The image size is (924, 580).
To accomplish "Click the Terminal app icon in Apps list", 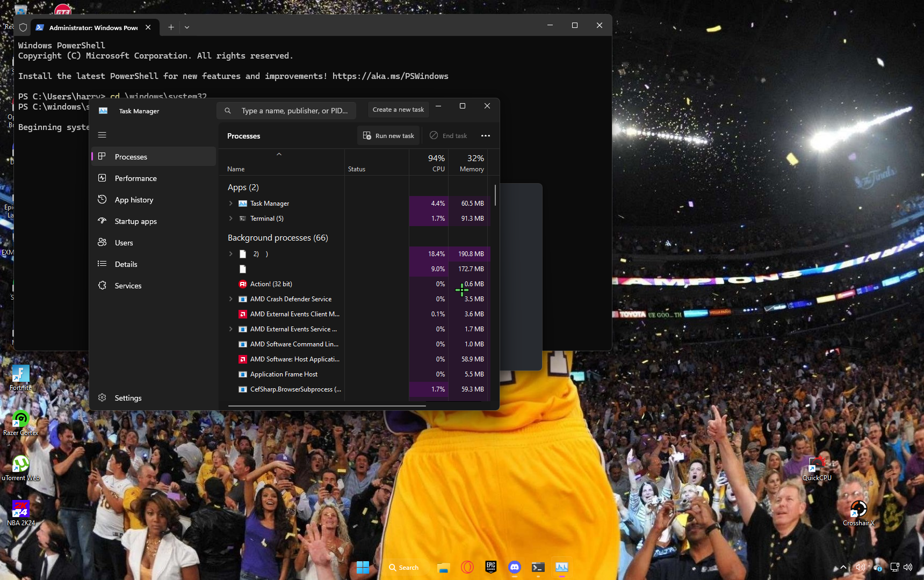I will point(243,219).
